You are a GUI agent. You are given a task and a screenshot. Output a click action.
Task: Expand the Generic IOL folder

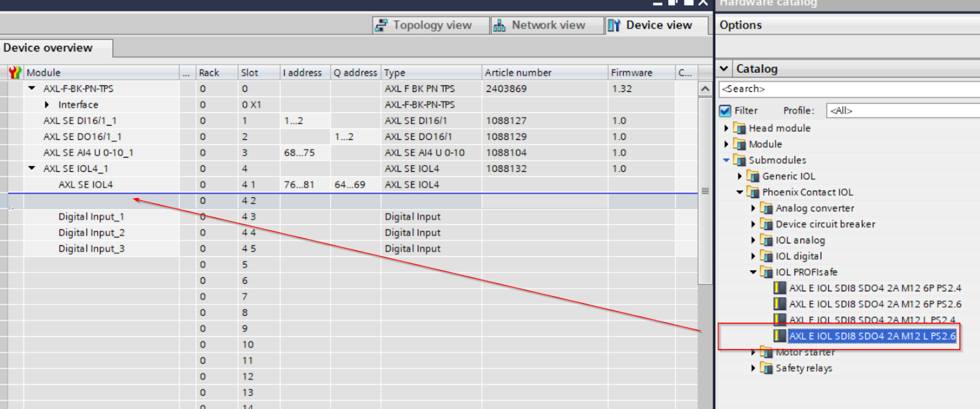[x=740, y=176]
